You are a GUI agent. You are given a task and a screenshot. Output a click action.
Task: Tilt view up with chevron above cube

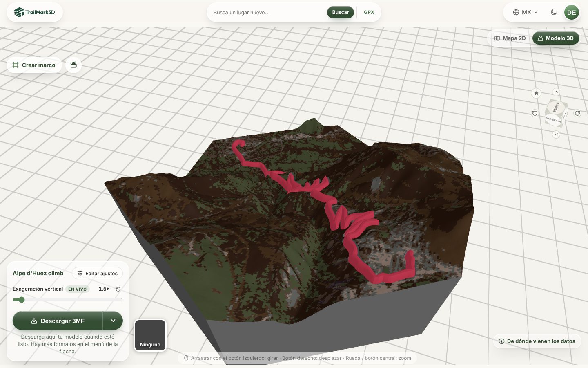pos(556,92)
